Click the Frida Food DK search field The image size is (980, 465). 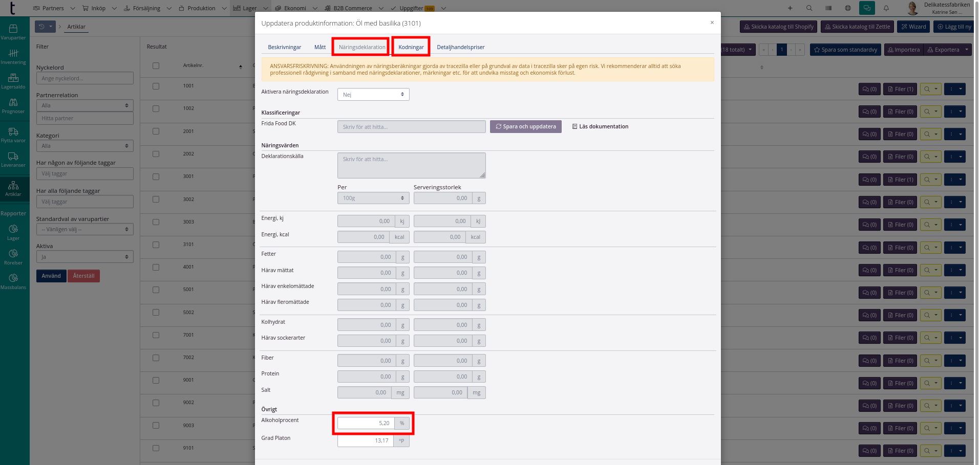tap(411, 126)
